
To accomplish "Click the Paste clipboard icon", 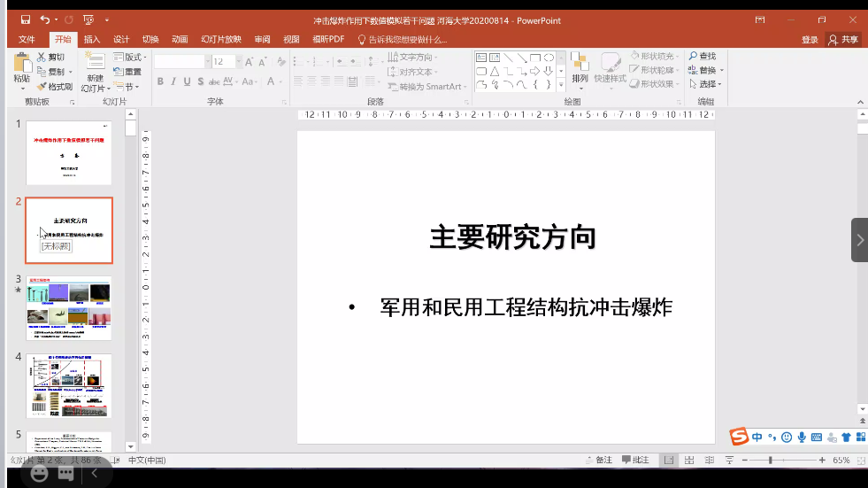I will pyautogui.click(x=22, y=66).
